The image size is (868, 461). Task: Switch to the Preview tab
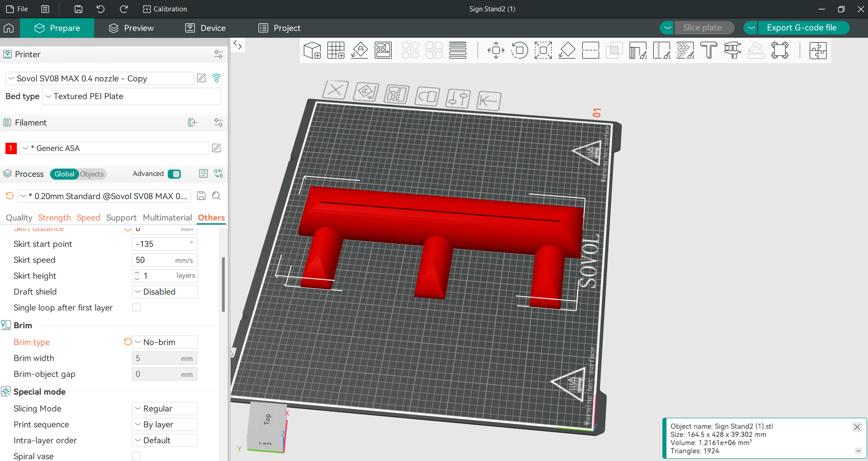(131, 28)
